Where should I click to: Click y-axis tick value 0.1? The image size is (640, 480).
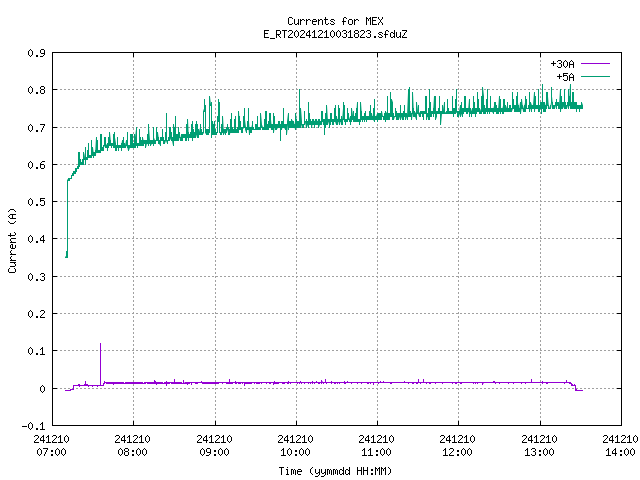[x=36, y=351]
